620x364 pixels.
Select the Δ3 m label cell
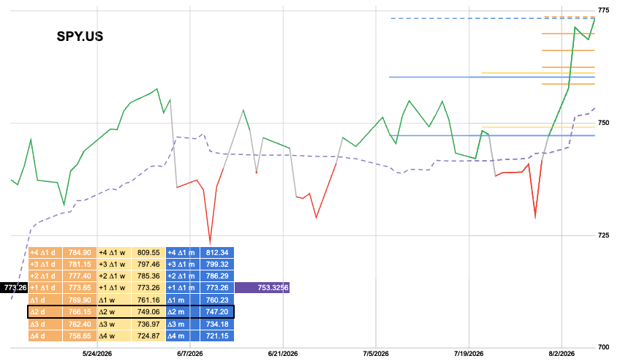point(183,324)
